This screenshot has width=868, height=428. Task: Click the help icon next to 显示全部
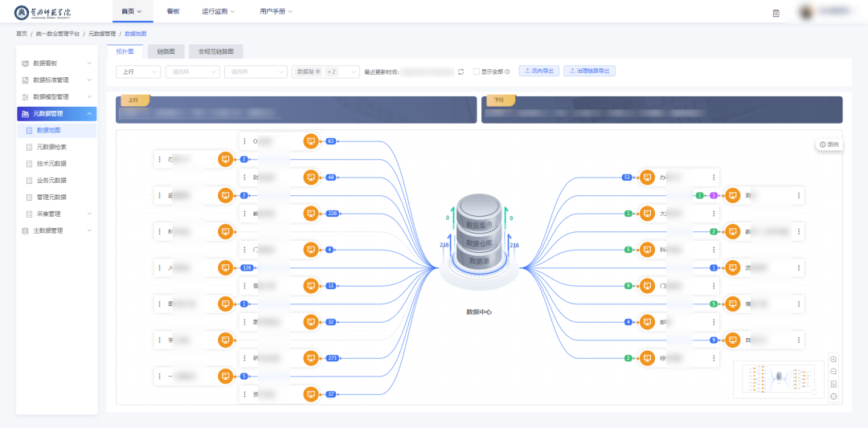(x=507, y=71)
